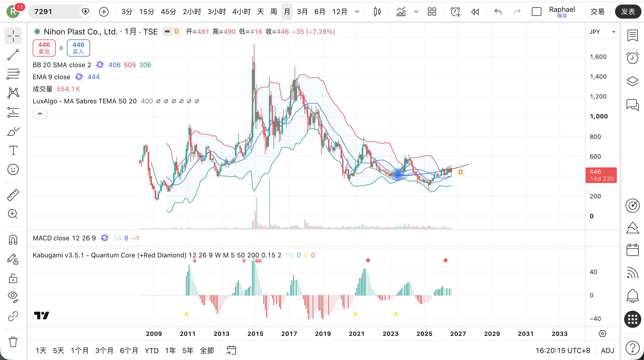Click the 发表 publish button
The image size is (644, 360).
[628, 12]
